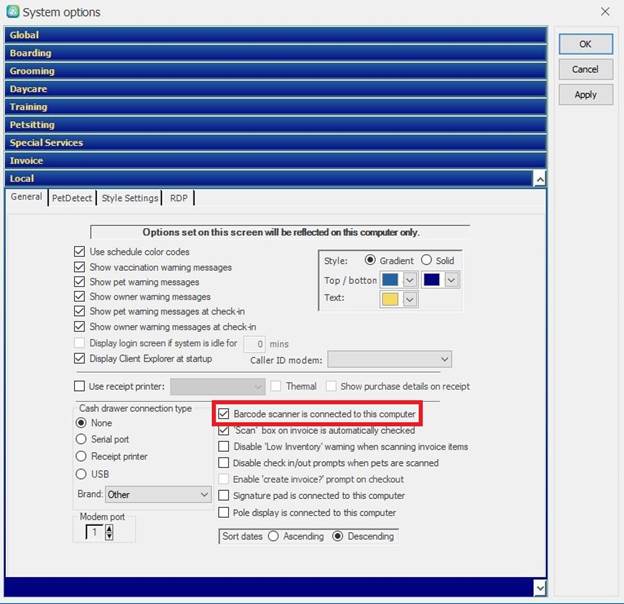Open the Brand dropdown showing Other
This screenshot has height=604, width=624.
(203, 494)
